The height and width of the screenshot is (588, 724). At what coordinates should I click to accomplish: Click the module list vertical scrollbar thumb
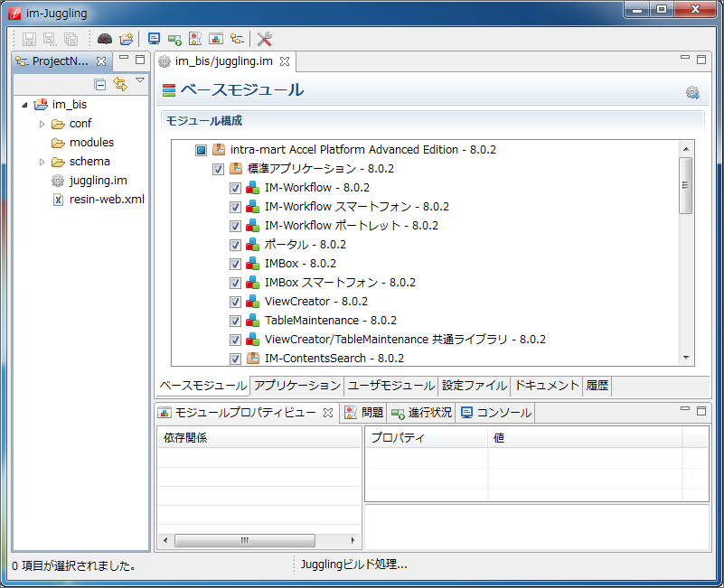(686, 185)
